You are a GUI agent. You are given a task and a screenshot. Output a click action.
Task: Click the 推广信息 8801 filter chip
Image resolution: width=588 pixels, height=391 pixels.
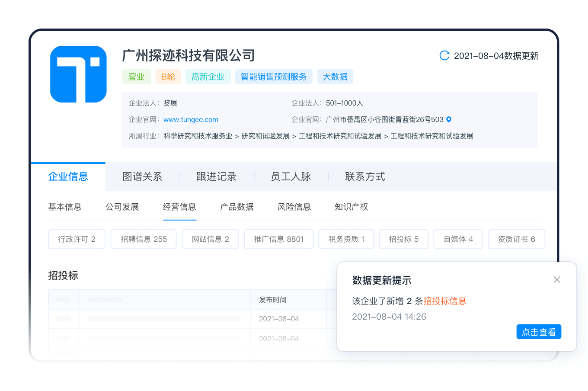pyautogui.click(x=279, y=239)
